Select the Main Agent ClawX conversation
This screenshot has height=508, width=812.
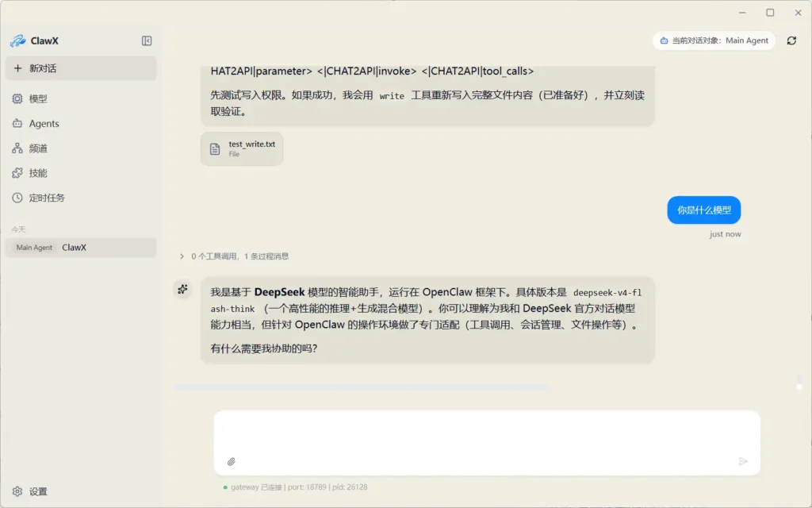[x=81, y=248]
